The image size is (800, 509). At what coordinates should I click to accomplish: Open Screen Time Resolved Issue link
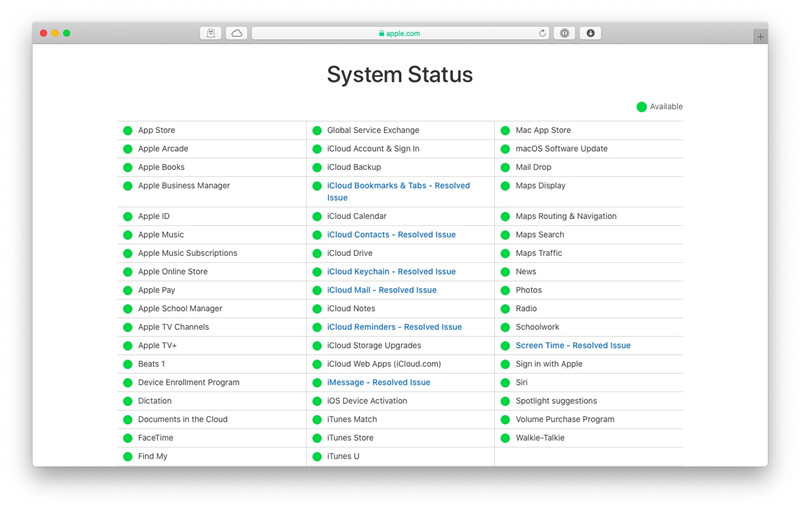coord(573,345)
